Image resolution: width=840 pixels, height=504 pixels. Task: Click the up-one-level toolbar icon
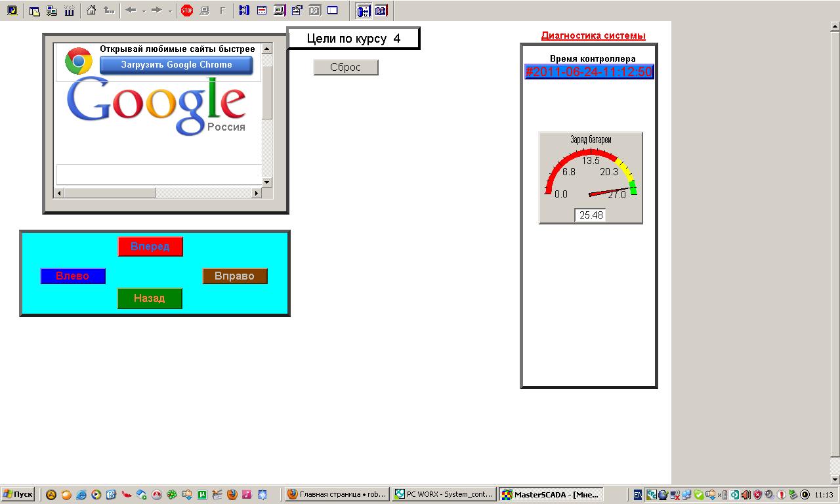(x=109, y=10)
